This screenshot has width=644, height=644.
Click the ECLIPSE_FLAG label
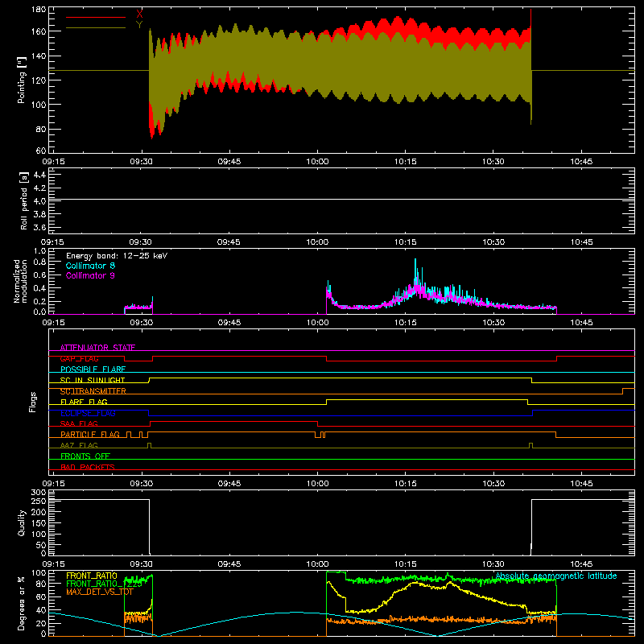pyautogui.click(x=88, y=413)
